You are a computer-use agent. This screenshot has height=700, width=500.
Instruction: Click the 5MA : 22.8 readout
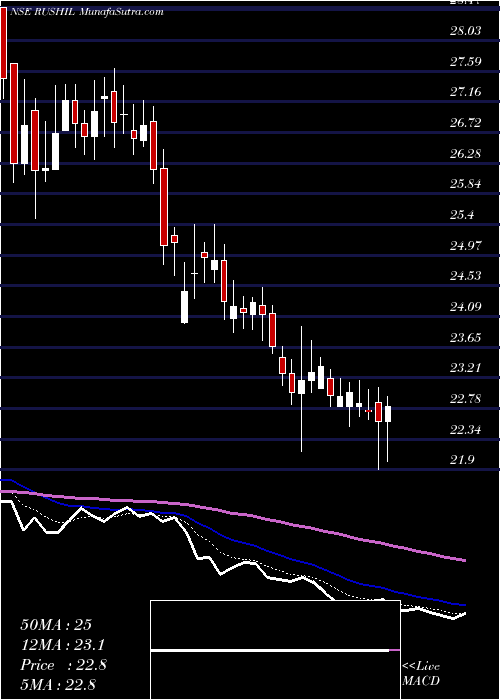[x=58, y=684]
